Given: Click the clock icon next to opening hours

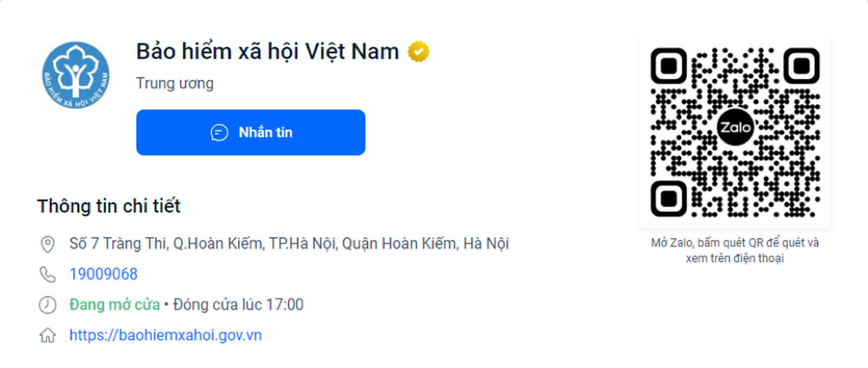Looking at the screenshot, I should click(48, 305).
